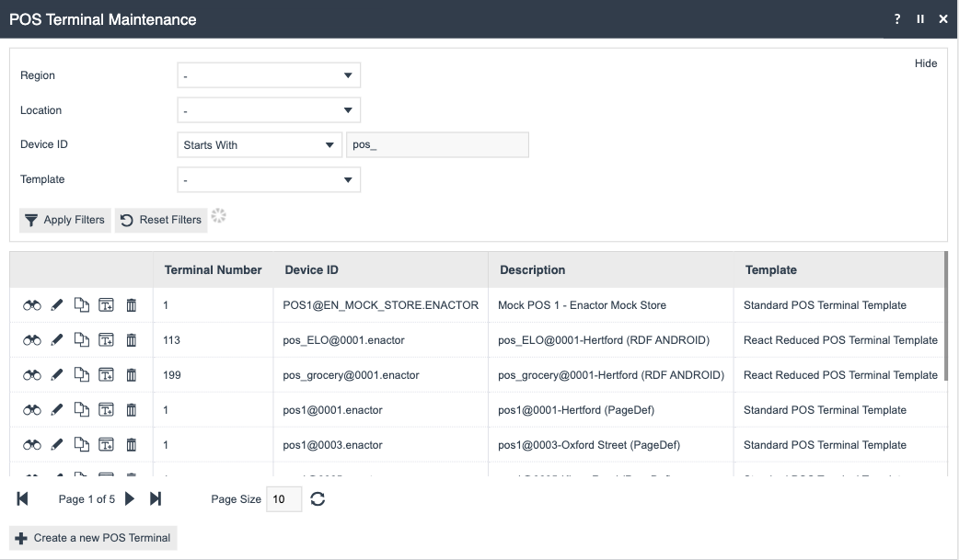
Task: Delete the pos1@0003.enactor terminal
Action: click(131, 444)
